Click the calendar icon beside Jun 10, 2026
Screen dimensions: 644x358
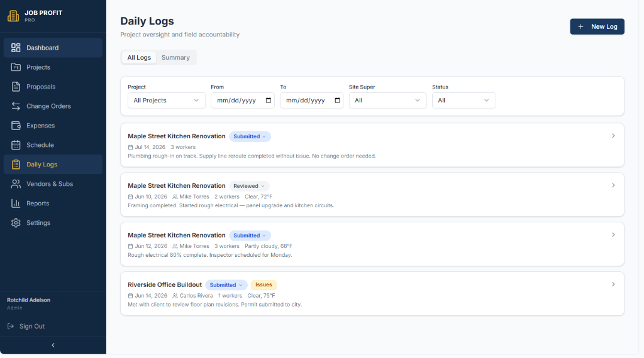pyautogui.click(x=130, y=197)
